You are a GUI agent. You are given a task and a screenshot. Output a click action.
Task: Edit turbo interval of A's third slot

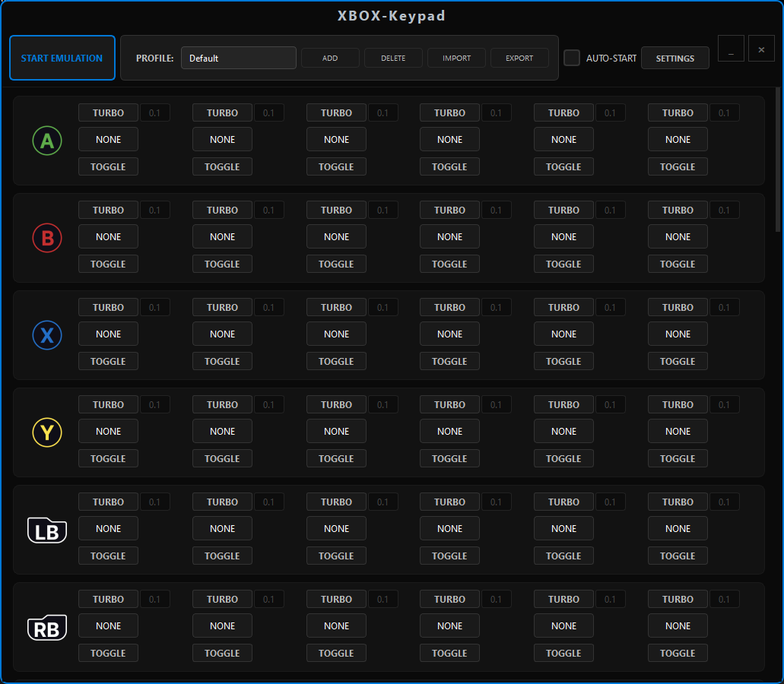click(382, 113)
